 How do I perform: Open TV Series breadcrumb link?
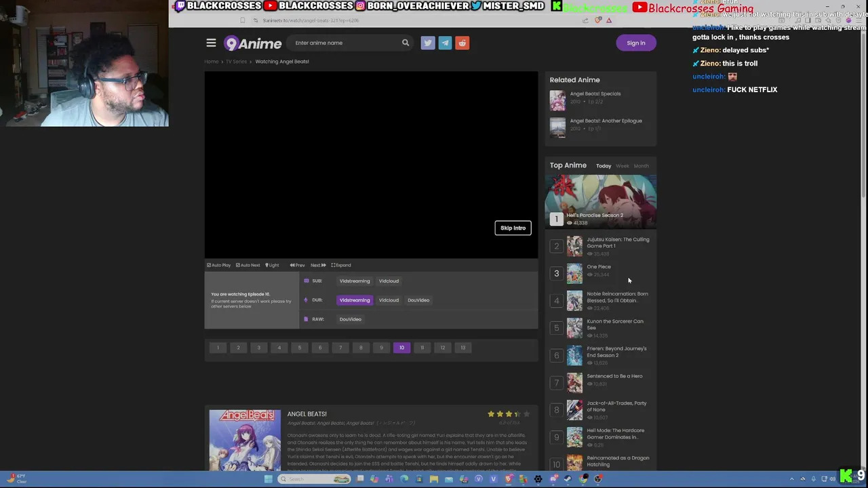point(237,62)
